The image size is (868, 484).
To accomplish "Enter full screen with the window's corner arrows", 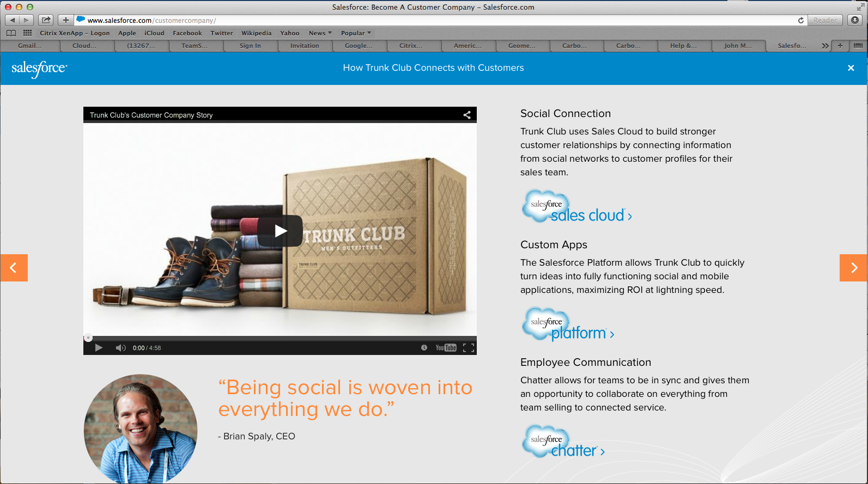I will pos(860,7).
